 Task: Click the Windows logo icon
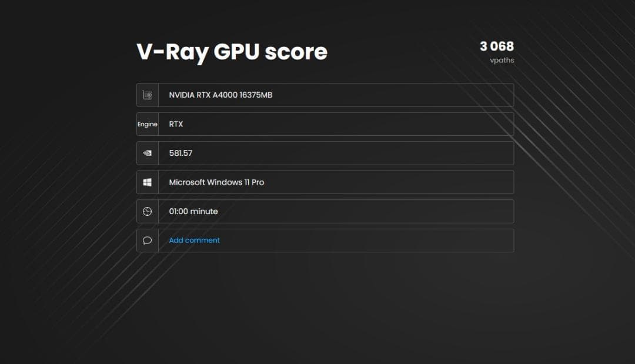(146, 182)
